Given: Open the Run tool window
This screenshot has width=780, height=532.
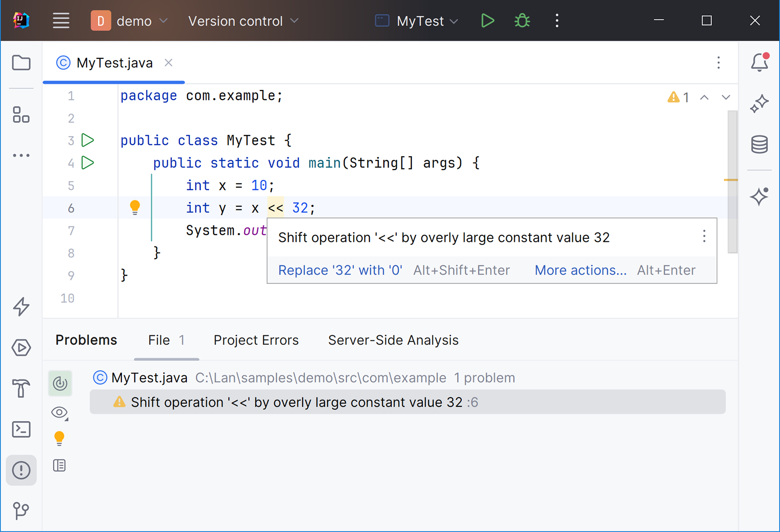Looking at the screenshot, I should tap(21, 348).
